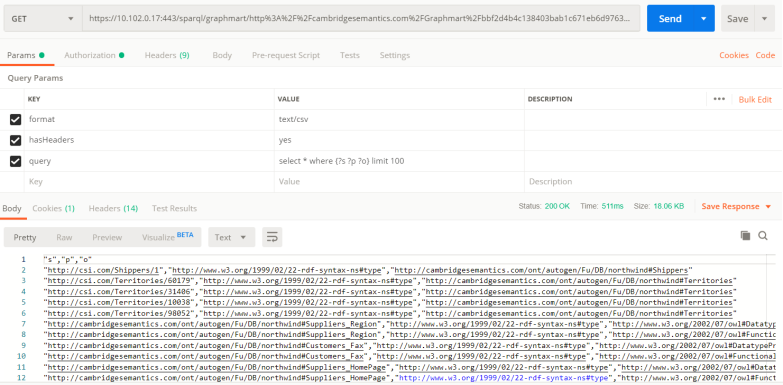The height and width of the screenshot is (385, 783).
Task: Toggle the query parameter checkbox
Action: [15, 161]
